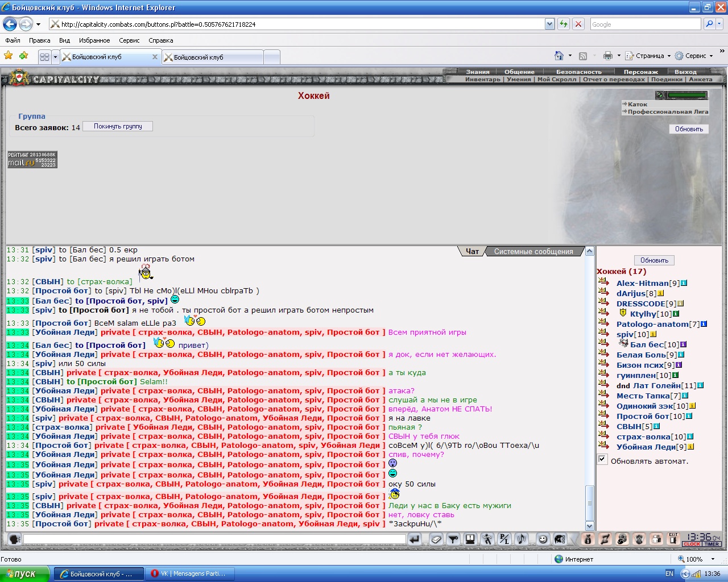Switch to Системные сообщения tab
728x582 pixels.
tap(533, 251)
